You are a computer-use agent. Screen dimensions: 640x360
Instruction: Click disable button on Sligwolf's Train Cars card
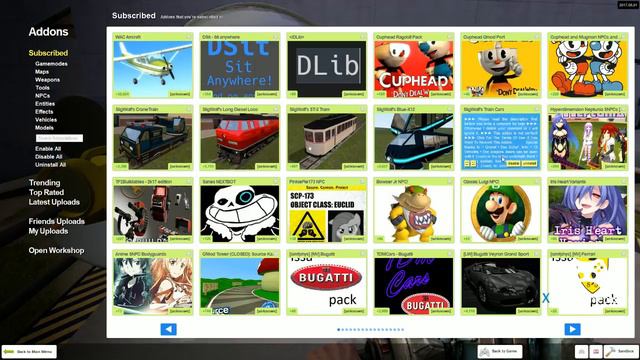pos(513,163)
